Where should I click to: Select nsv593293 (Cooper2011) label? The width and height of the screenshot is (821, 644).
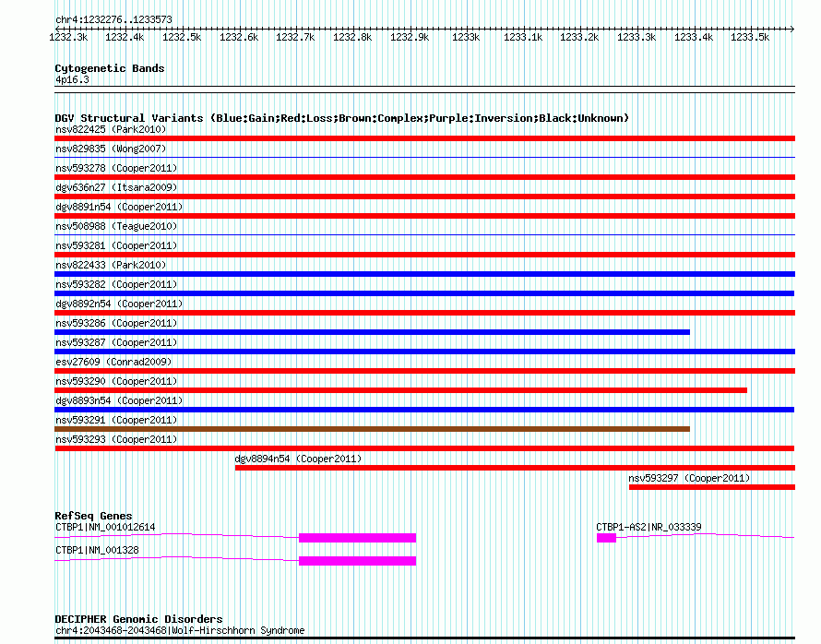(x=116, y=439)
